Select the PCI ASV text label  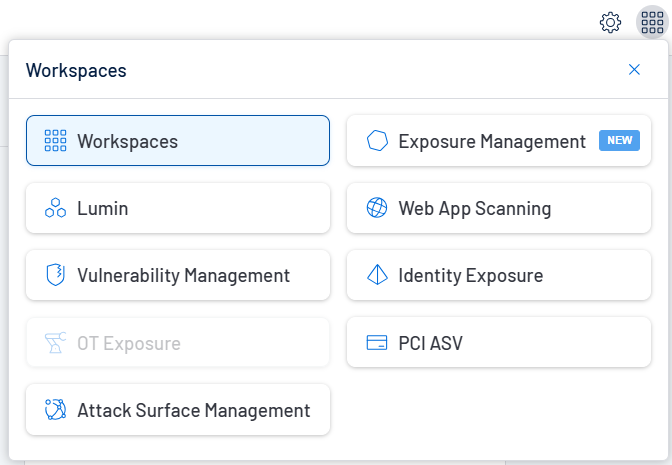click(430, 343)
